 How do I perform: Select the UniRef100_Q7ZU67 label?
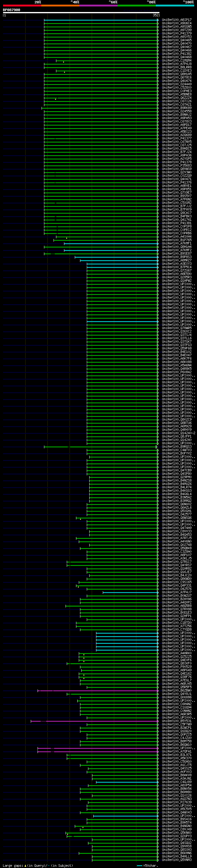point(176,271)
